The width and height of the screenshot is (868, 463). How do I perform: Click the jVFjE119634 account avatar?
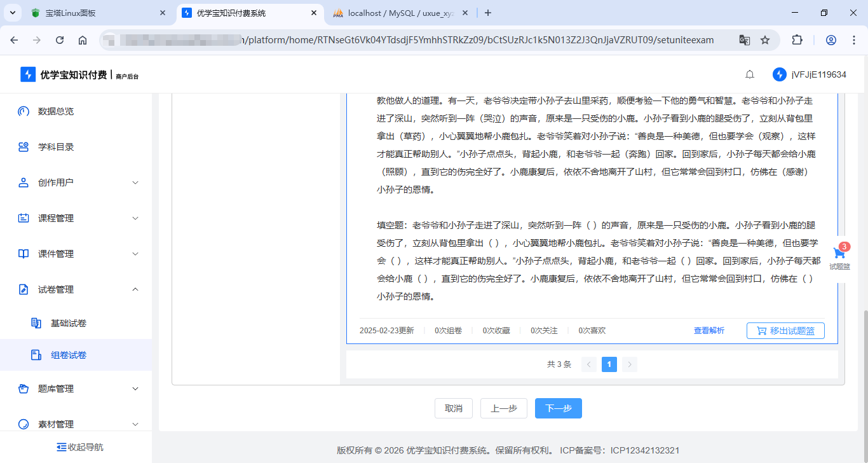[x=780, y=74]
